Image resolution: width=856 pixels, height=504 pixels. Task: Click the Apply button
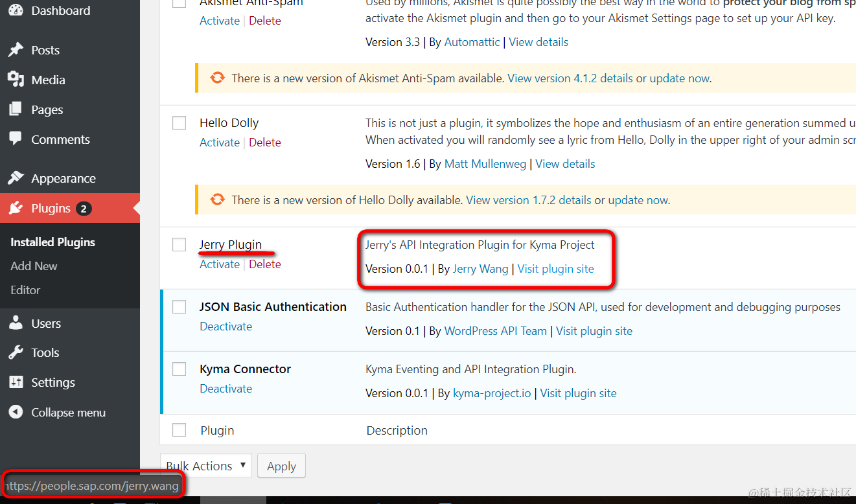point(281,466)
